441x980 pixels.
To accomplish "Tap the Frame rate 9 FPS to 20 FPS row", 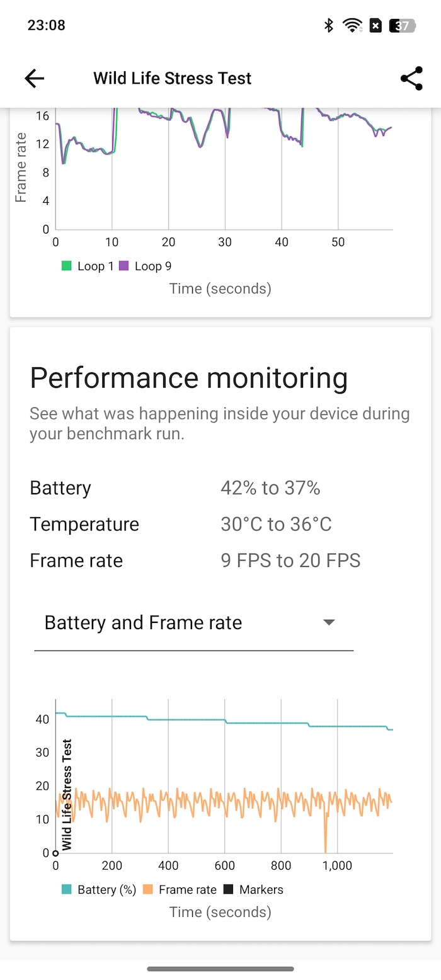I will tap(195, 561).
